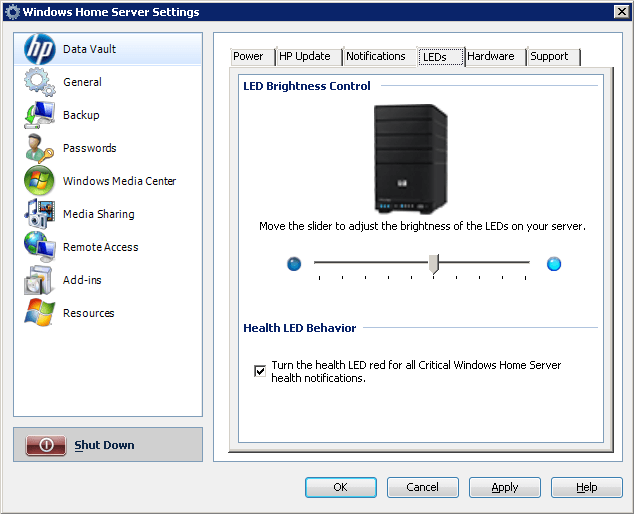Open the General gears icon
Viewport: 634px width, 514px height.
[40, 82]
